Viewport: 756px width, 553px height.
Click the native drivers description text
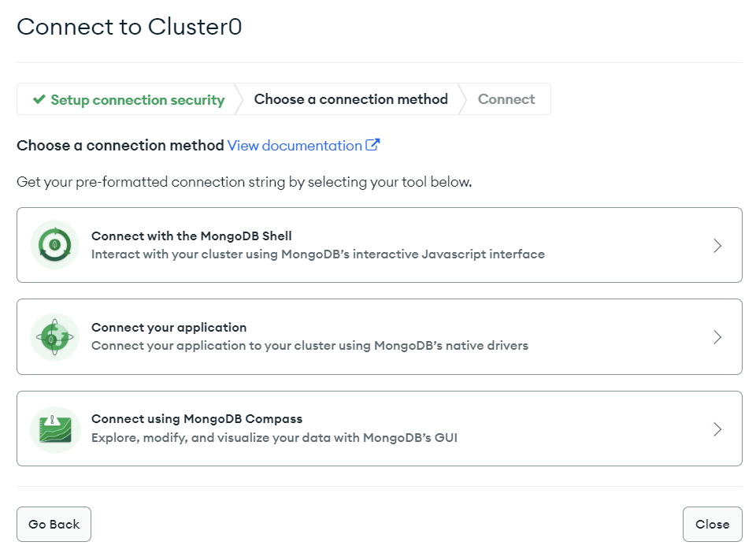[310, 346]
